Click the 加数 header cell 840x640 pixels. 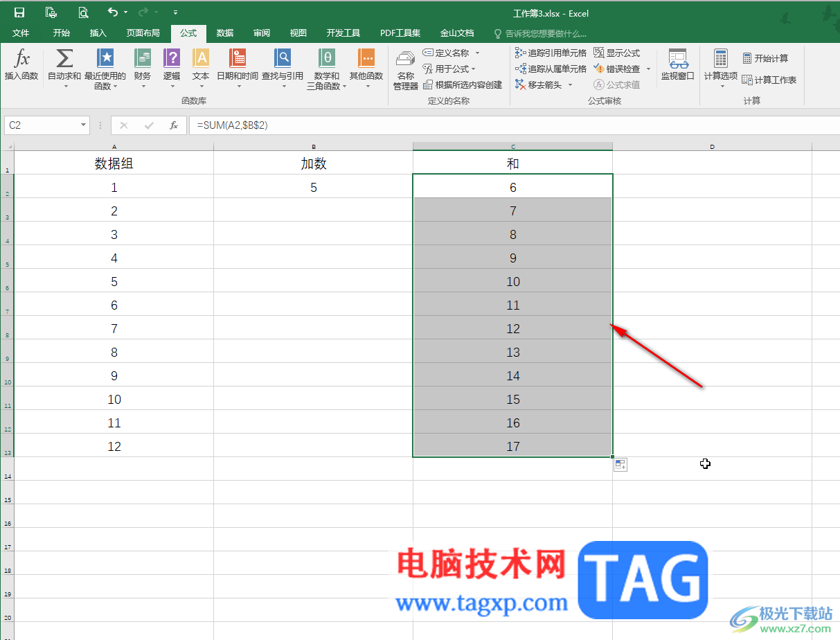pyautogui.click(x=314, y=163)
